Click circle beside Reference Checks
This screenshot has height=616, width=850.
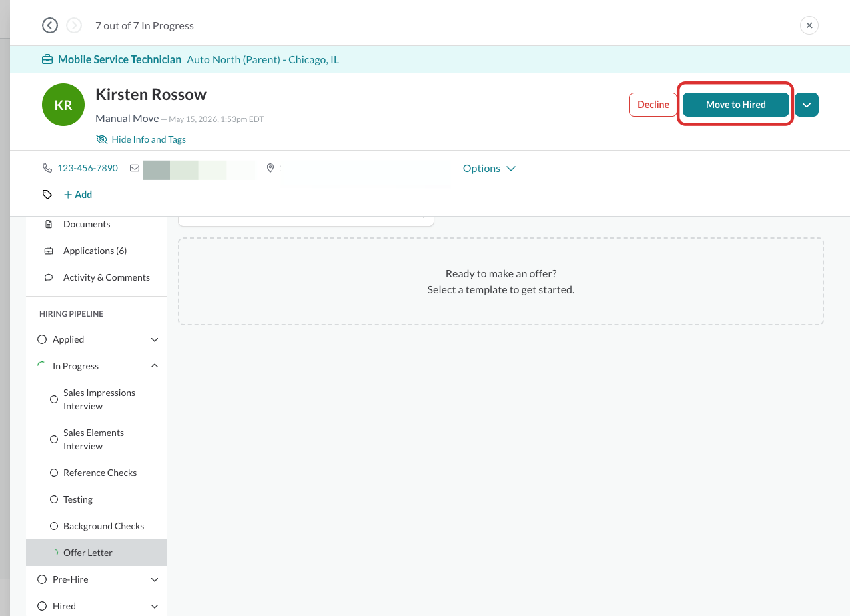54,473
